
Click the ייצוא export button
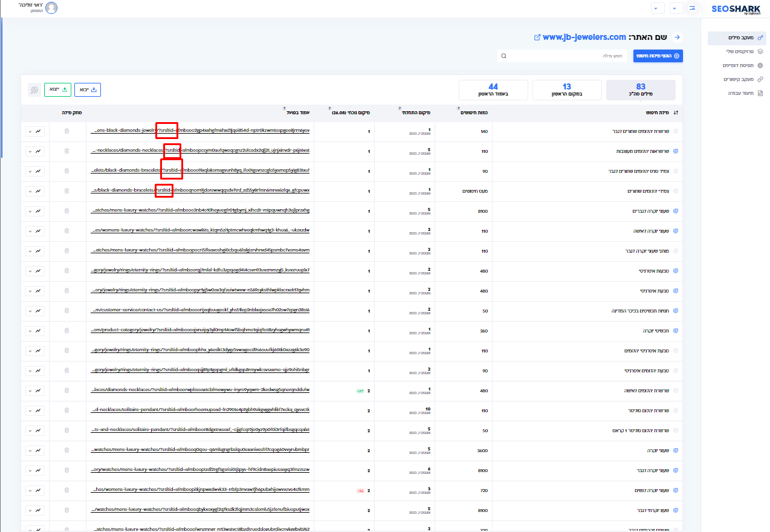(x=58, y=89)
